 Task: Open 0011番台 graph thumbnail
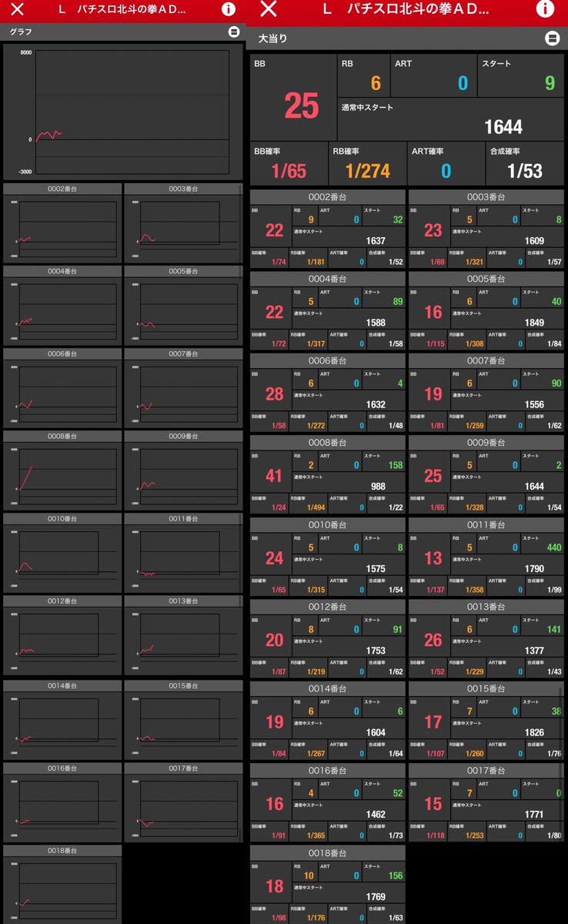(x=183, y=558)
